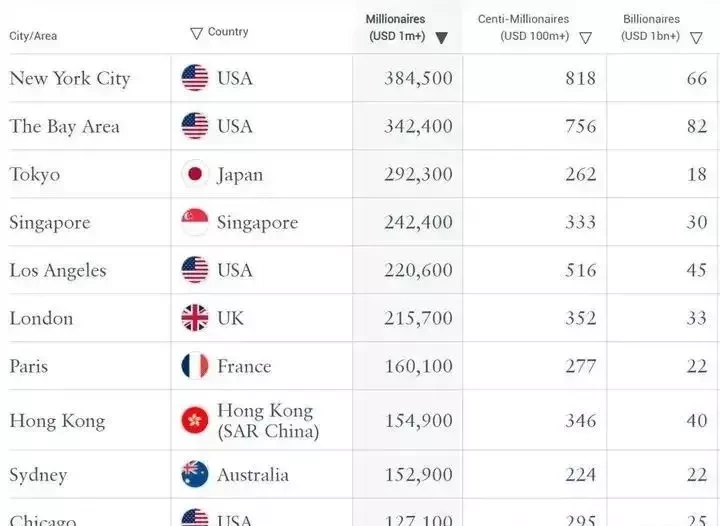Click the France flag icon in Paris row
Viewport: 720px width, 526px height.
(195, 366)
